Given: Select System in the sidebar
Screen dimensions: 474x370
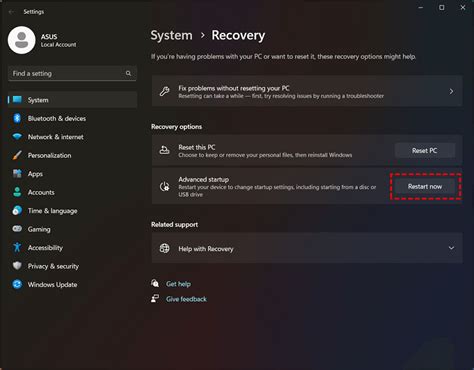Looking at the screenshot, I should [72, 100].
